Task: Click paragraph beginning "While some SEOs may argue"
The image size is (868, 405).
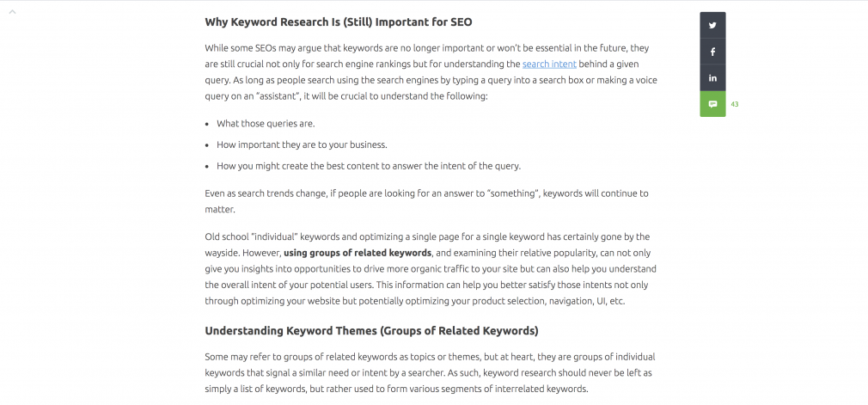Action: point(431,72)
